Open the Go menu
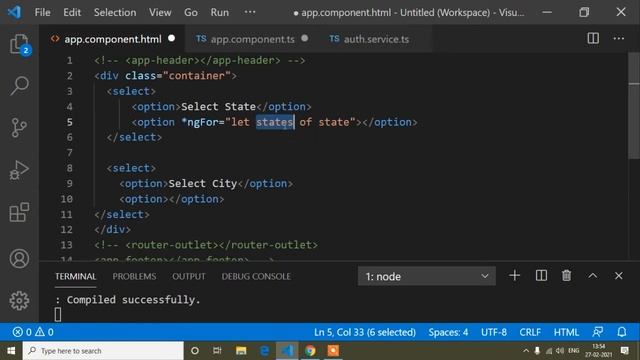Viewport: 640px width, 360px height. (191, 12)
